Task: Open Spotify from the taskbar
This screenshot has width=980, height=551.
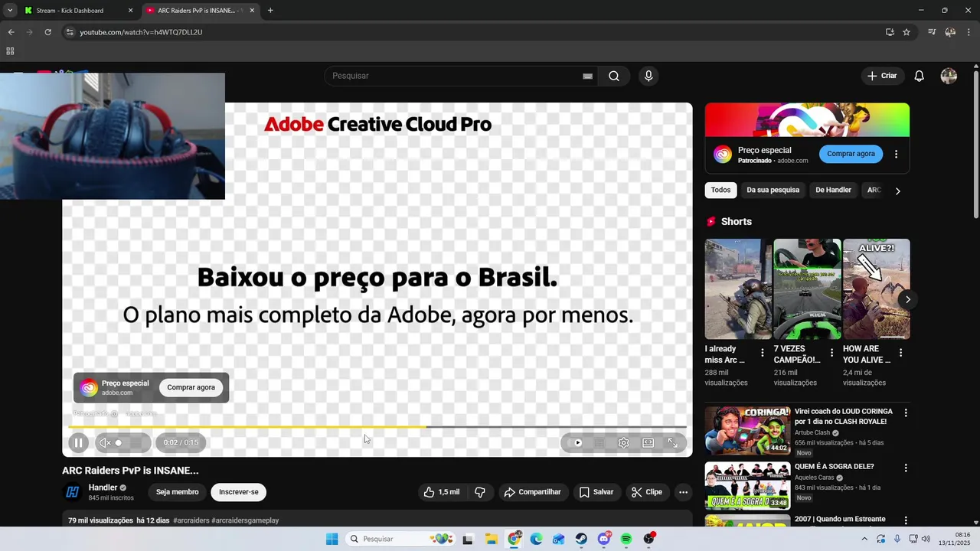Action: [x=626, y=539]
